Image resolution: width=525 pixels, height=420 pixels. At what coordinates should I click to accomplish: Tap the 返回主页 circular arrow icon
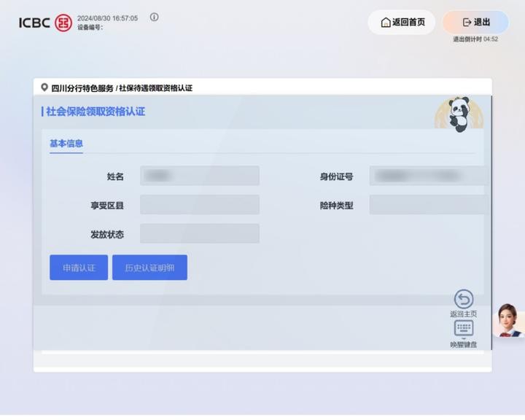[464, 299]
